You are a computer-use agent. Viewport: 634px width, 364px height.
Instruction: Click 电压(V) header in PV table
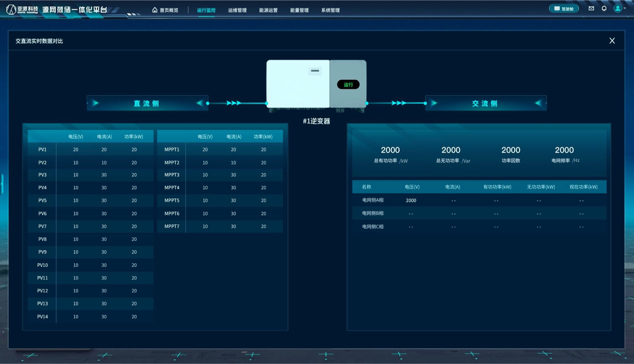tap(76, 137)
